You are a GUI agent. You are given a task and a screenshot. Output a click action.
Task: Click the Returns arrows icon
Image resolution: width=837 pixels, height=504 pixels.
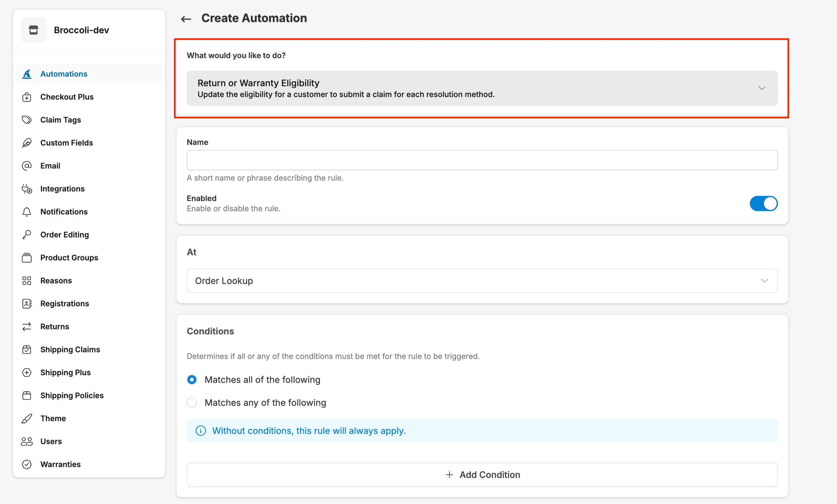[27, 326]
